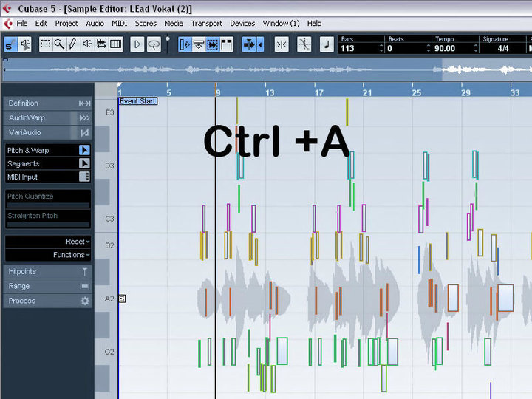
Task: Toggle Autoscroll button
Action: [x=249, y=44]
